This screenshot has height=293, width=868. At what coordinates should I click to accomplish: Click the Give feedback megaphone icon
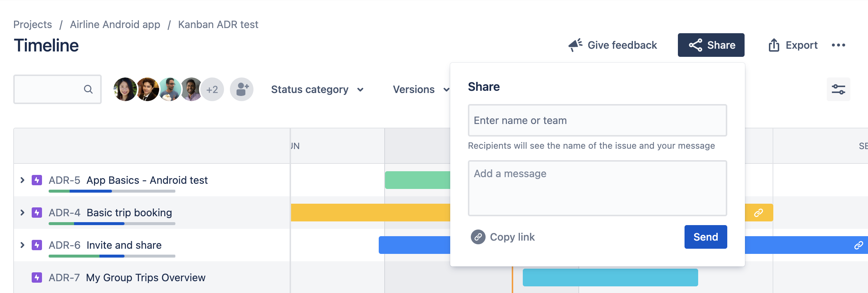click(x=575, y=44)
